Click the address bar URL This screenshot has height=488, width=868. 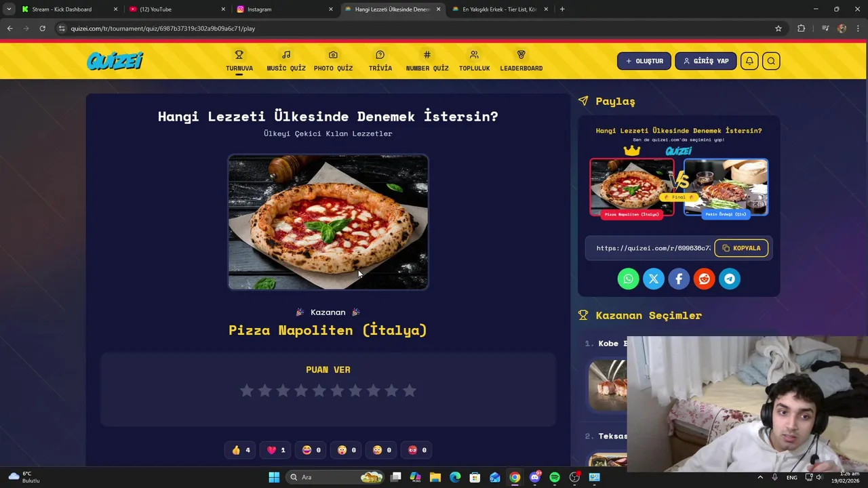point(163,28)
